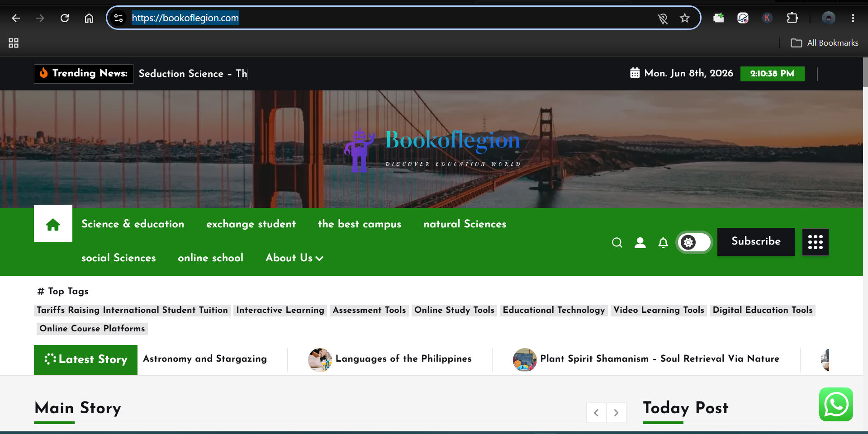Screen dimensions: 868x434
Task: Open exchange student menu item
Action: 251,224
